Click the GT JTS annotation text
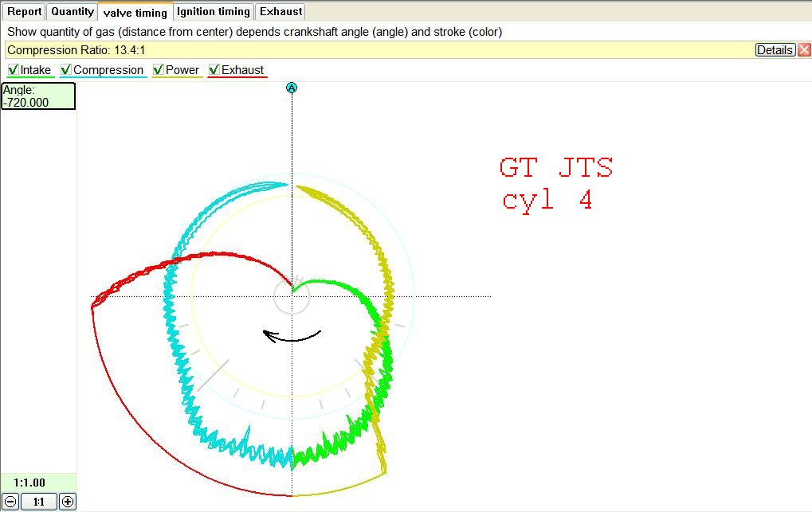Screen dimensions: 812x512 [557, 168]
